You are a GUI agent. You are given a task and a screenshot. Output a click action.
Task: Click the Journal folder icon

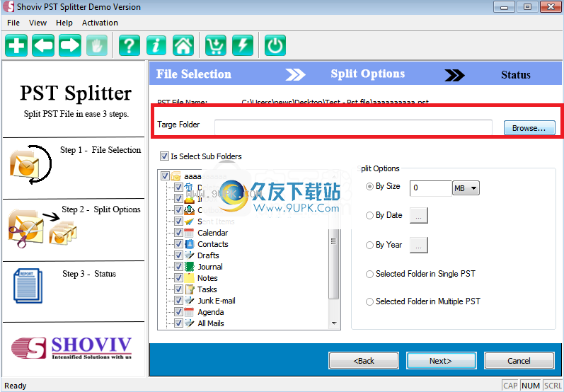189,267
